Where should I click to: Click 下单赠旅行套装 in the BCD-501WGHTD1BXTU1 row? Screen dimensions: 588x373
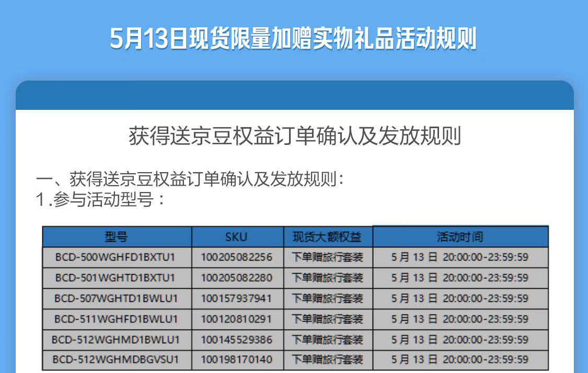(328, 278)
